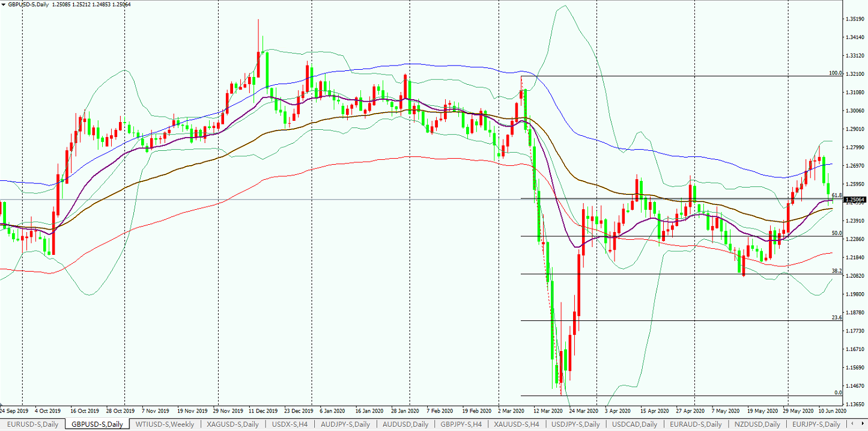Image resolution: width=868 pixels, height=431 pixels.
Task: Click the chart shift triangle beside GBPUSD-S title
Action: pos(3,4)
